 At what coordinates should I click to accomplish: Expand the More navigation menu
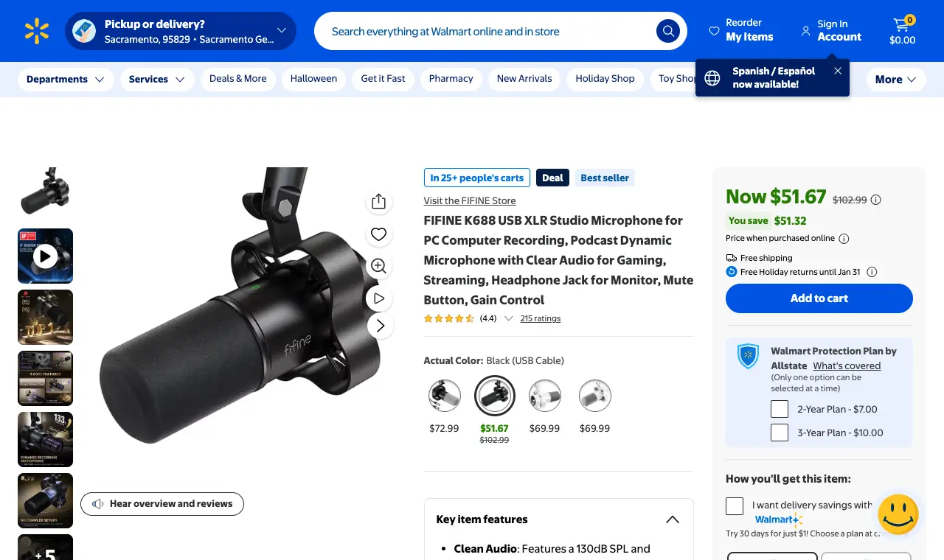pyautogui.click(x=896, y=80)
